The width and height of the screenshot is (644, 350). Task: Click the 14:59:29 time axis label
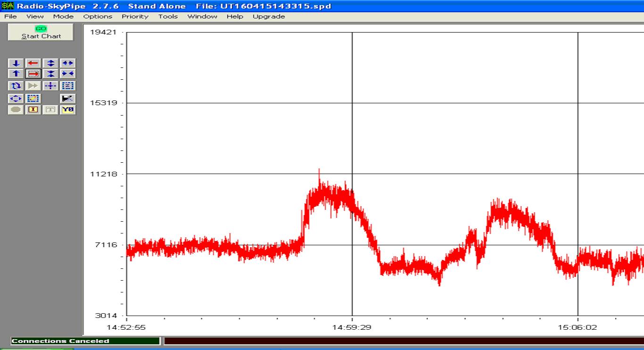coord(352,327)
